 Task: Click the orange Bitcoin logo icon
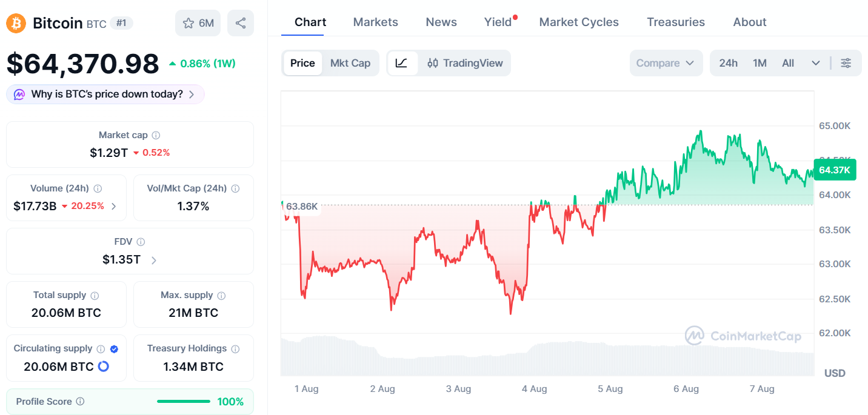16,24
